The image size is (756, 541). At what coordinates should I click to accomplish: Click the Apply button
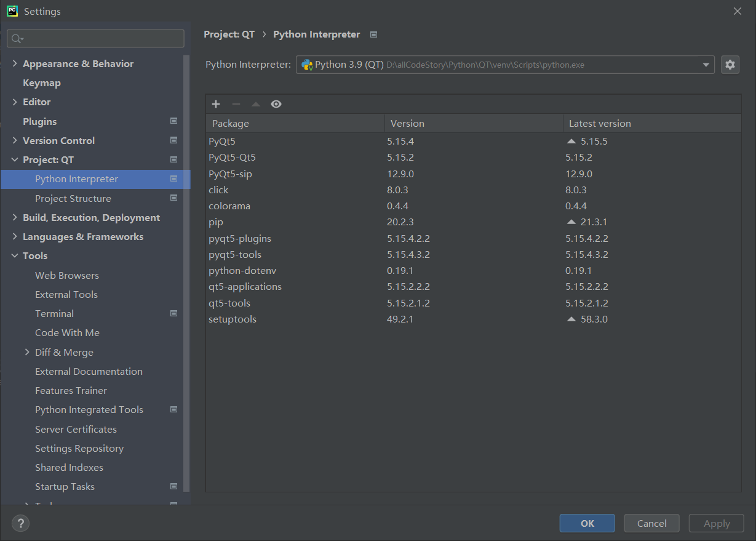click(x=717, y=523)
